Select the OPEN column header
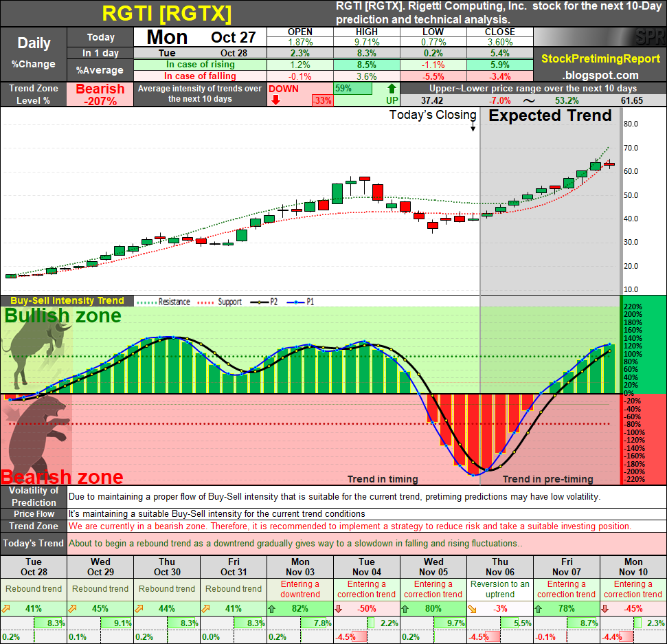Screen dimensions: 667x644 coord(300,32)
